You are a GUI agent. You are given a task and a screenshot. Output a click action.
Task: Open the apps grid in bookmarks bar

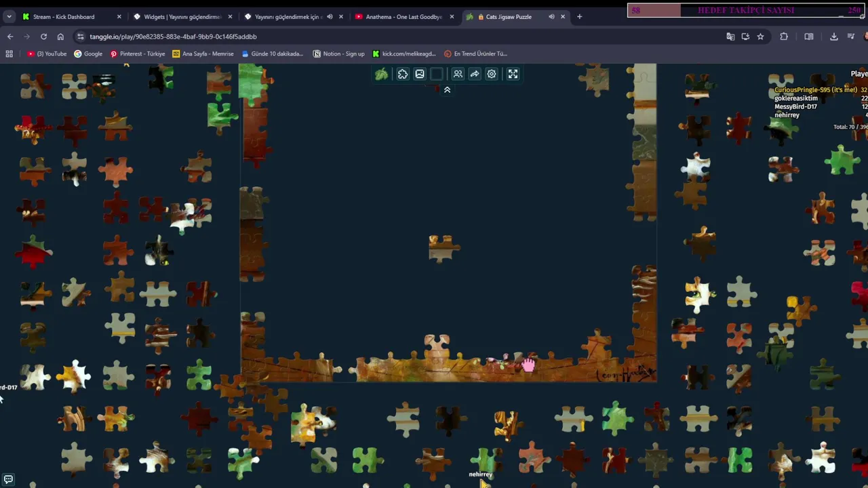9,54
